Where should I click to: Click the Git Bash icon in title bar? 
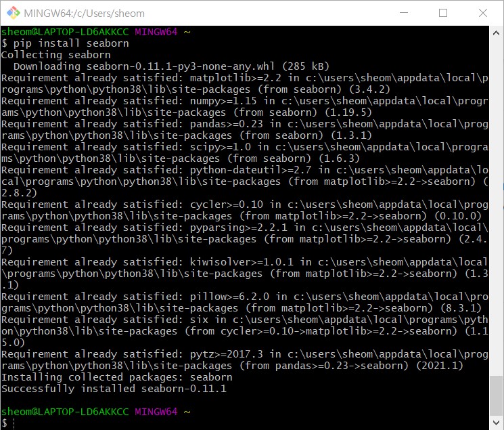pos(13,13)
